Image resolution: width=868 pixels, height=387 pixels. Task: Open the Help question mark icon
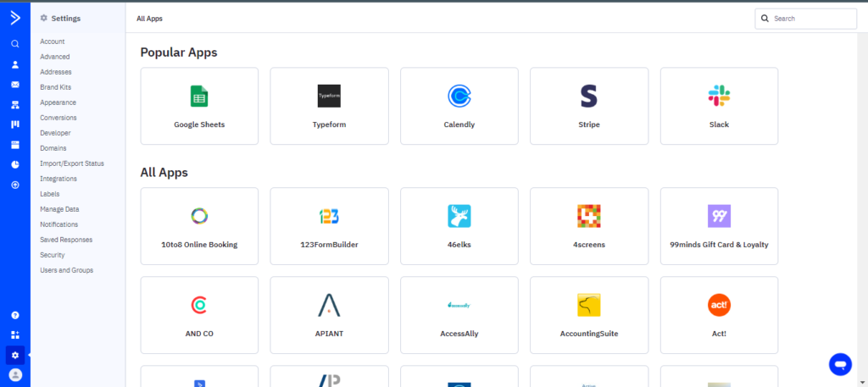tap(15, 315)
